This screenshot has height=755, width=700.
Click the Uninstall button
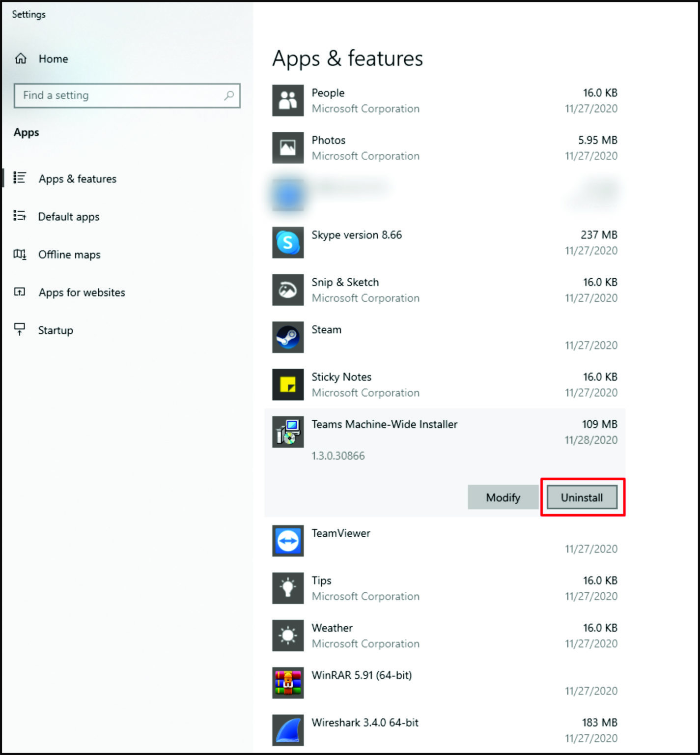pyautogui.click(x=582, y=497)
